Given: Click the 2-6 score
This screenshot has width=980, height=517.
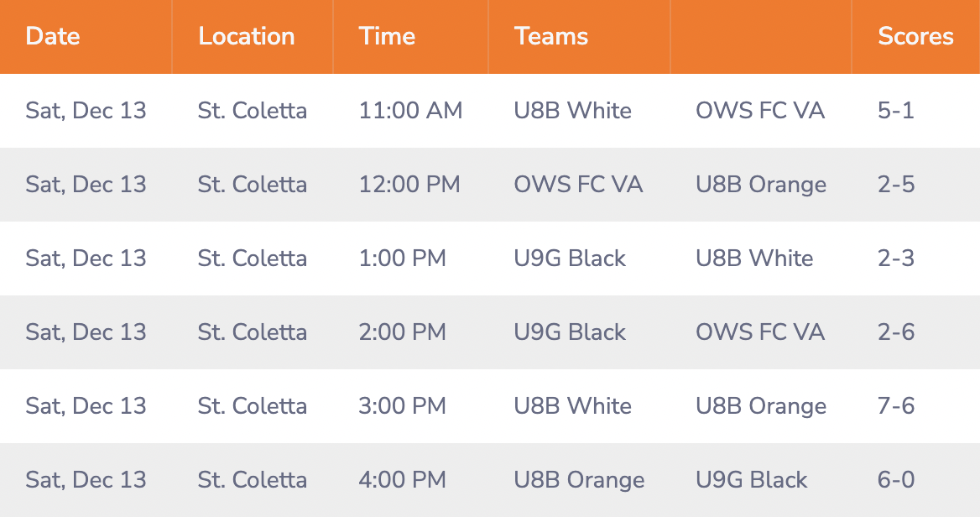Looking at the screenshot, I should click(x=895, y=332).
